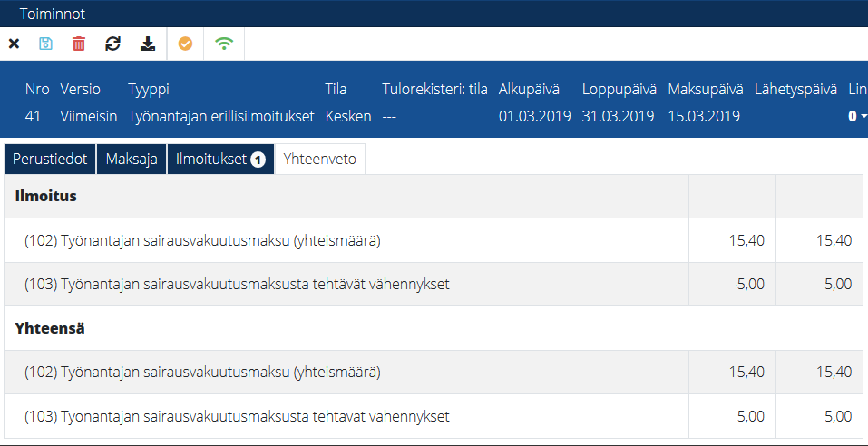Select row (102) under the Ilmoitus section
Viewport: 868px width, 446px height.
pyautogui.click(x=202, y=240)
